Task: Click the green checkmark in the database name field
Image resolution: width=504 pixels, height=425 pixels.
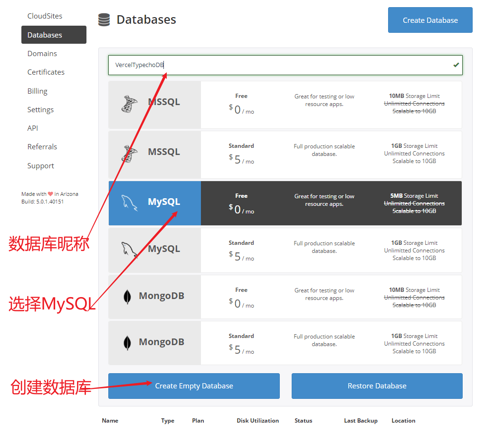Action: point(456,65)
